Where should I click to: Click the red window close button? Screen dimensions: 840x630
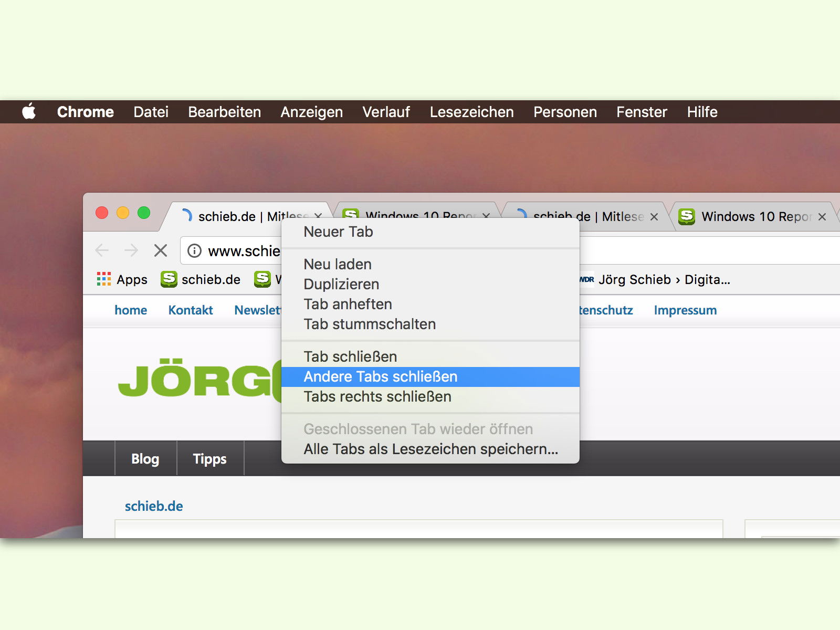(102, 213)
